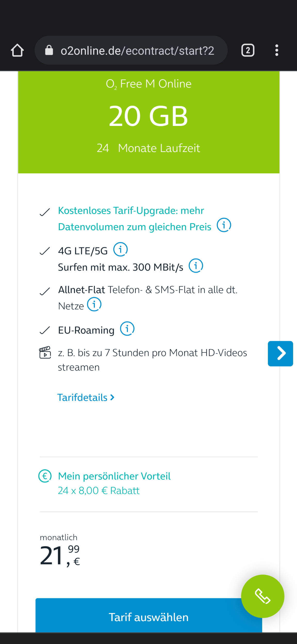Screen dimensions: 297x644
Task: Show info for 4G LTE/5G
Action: [120, 249]
